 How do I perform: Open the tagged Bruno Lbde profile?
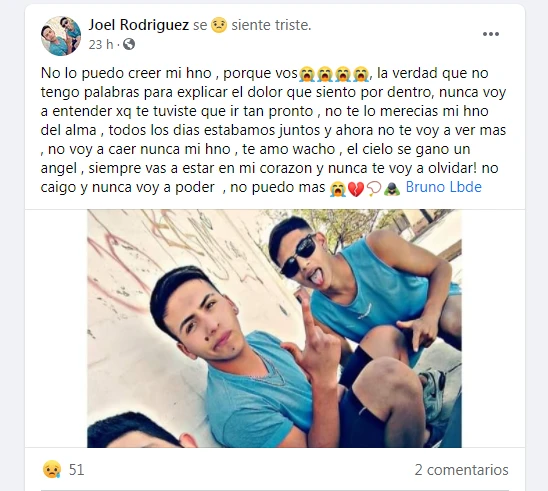coord(443,187)
